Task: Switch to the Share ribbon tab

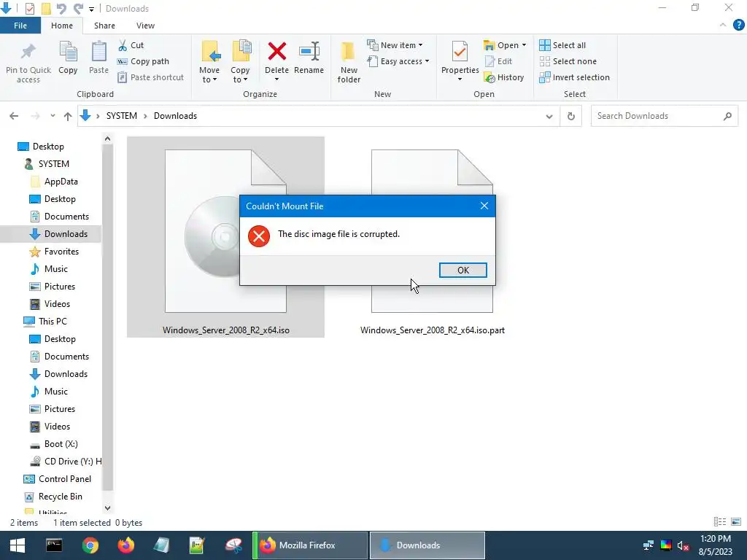Action: [x=104, y=26]
